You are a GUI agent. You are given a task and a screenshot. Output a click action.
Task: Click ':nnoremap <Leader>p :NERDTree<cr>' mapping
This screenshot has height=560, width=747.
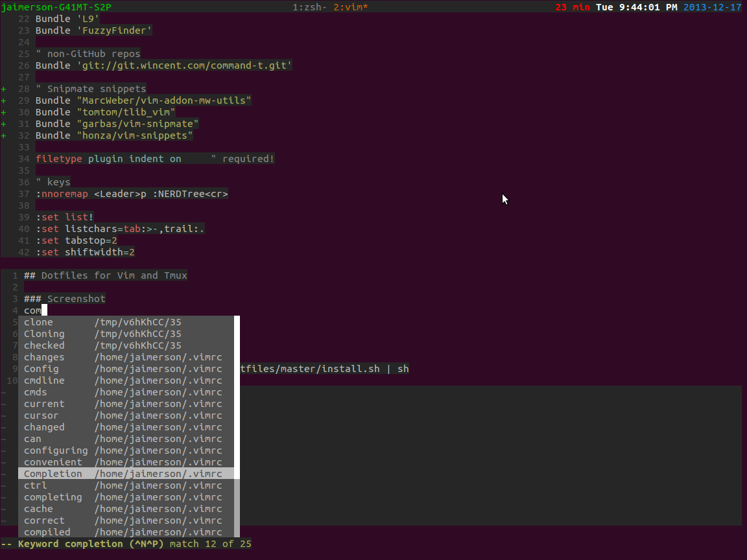point(132,194)
